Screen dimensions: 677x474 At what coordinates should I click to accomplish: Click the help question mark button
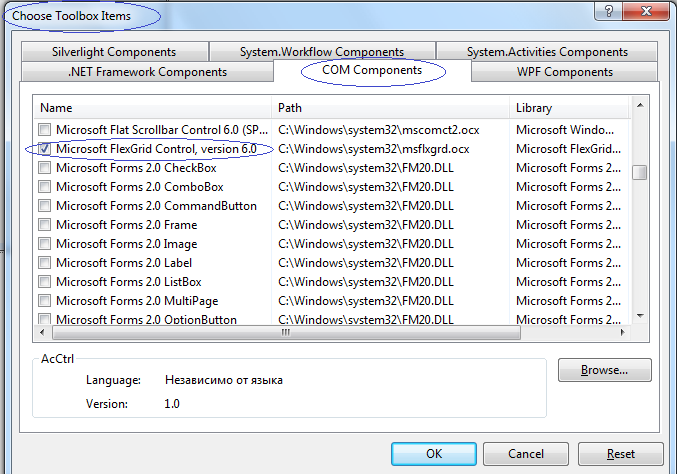(608, 11)
